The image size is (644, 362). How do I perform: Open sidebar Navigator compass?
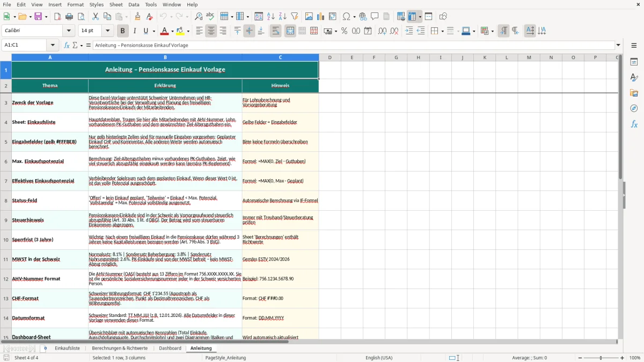pyautogui.click(x=634, y=108)
